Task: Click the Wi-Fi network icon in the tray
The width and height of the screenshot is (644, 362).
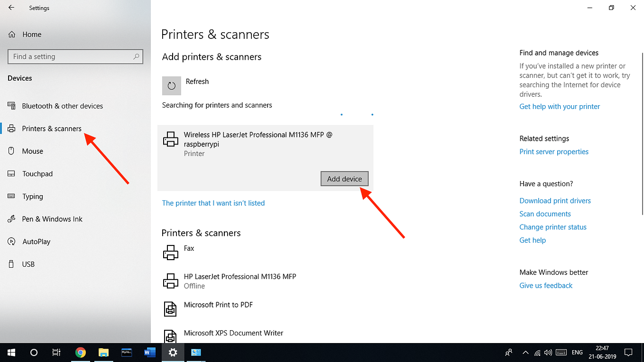Action: pyautogui.click(x=537, y=353)
